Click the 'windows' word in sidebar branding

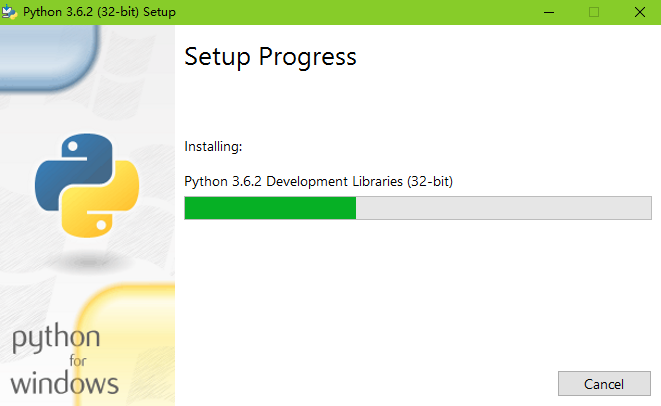click(x=64, y=383)
